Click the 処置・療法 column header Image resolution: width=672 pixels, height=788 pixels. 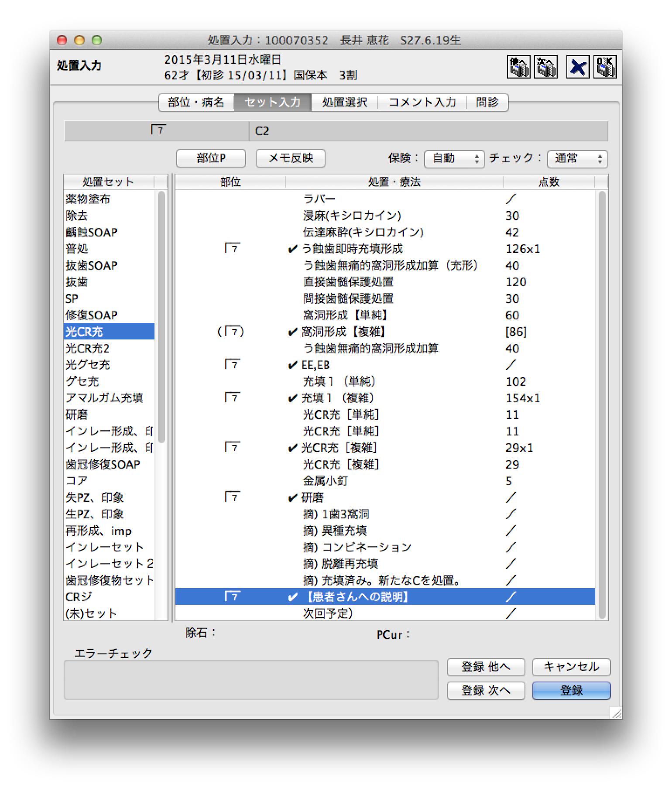click(x=394, y=182)
